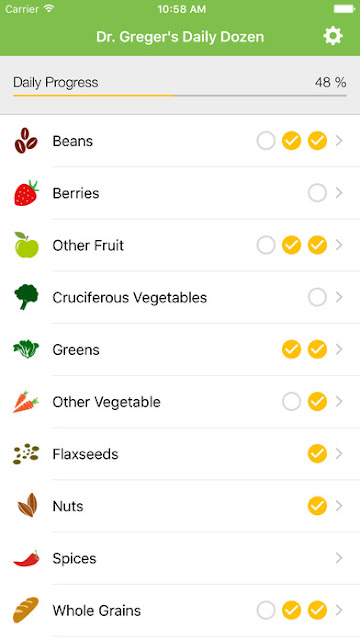
Task: Tap the bread loaf Whole Grains icon
Action: 26,610
